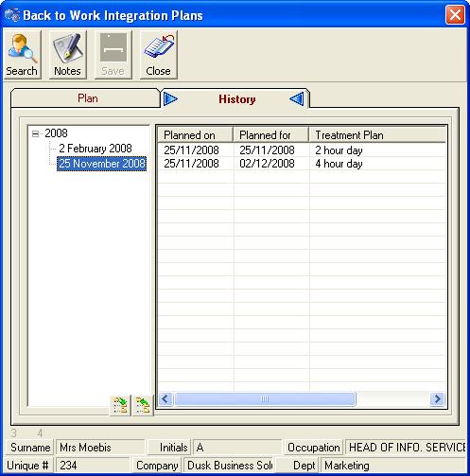Click the blue right-pointing arrow on History tab

[x=170, y=99]
